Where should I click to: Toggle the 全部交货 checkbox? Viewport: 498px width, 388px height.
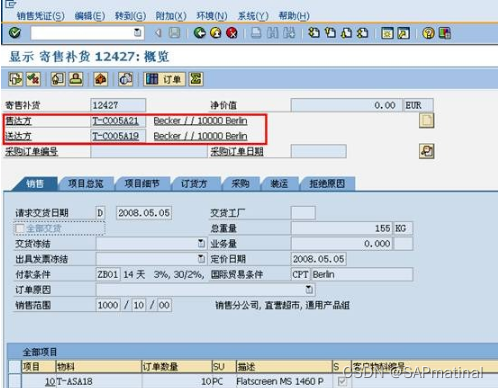point(20,228)
